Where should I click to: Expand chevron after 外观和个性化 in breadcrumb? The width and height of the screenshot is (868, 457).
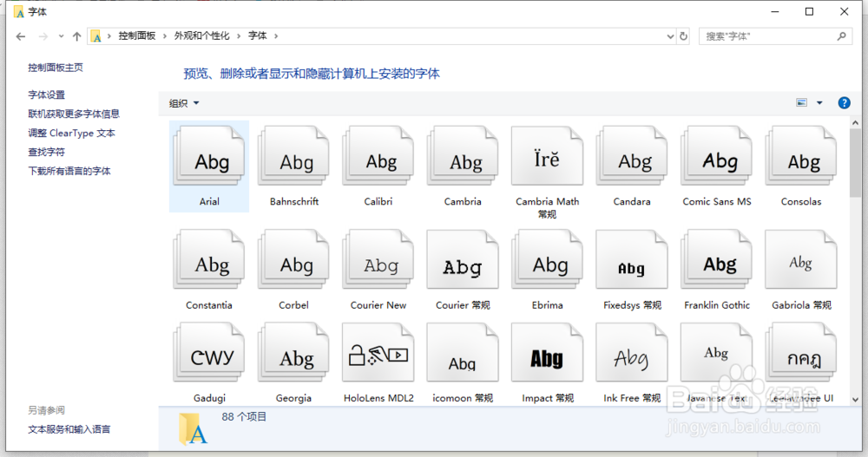click(239, 36)
